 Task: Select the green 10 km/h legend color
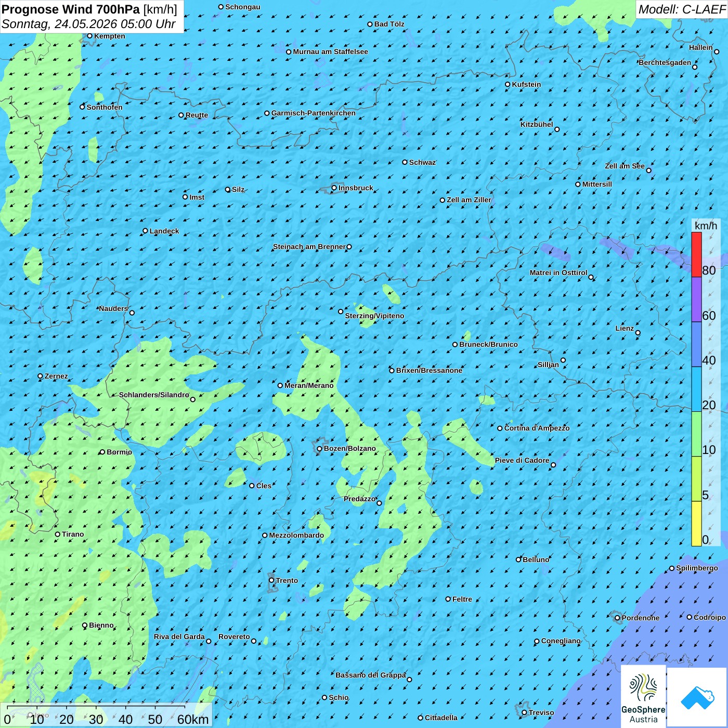(x=696, y=434)
